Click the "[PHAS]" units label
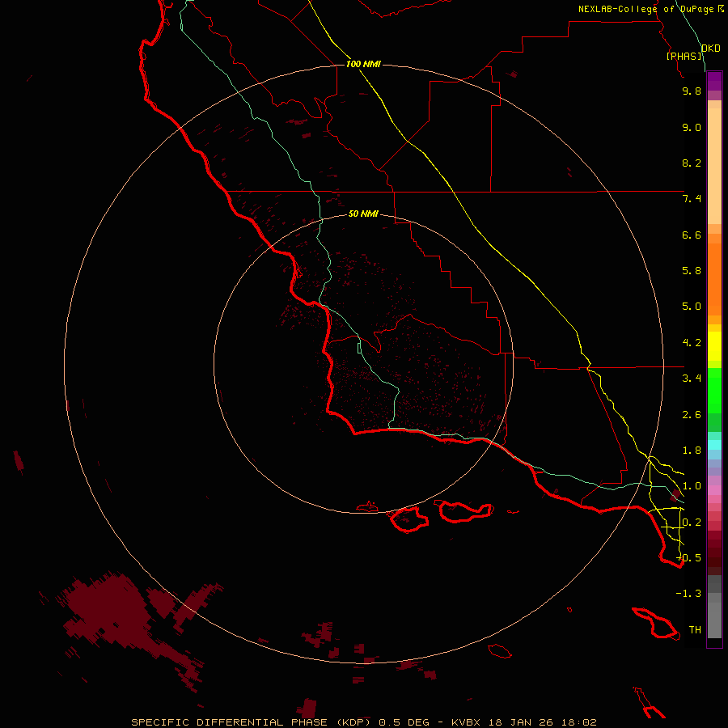The width and height of the screenshot is (728, 728). pyautogui.click(x=684, y=56)
